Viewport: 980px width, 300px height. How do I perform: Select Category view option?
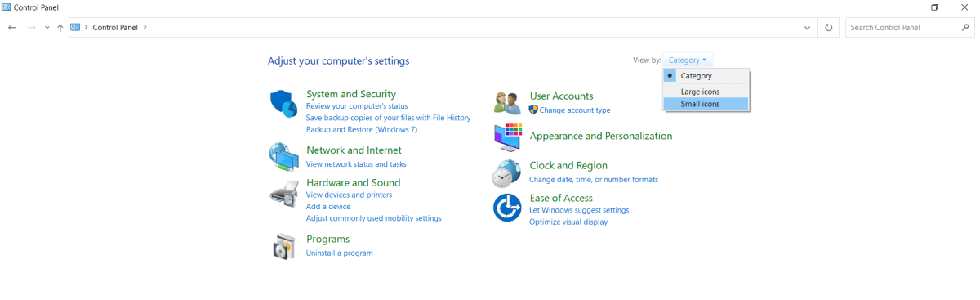click(x=706, y=75)
